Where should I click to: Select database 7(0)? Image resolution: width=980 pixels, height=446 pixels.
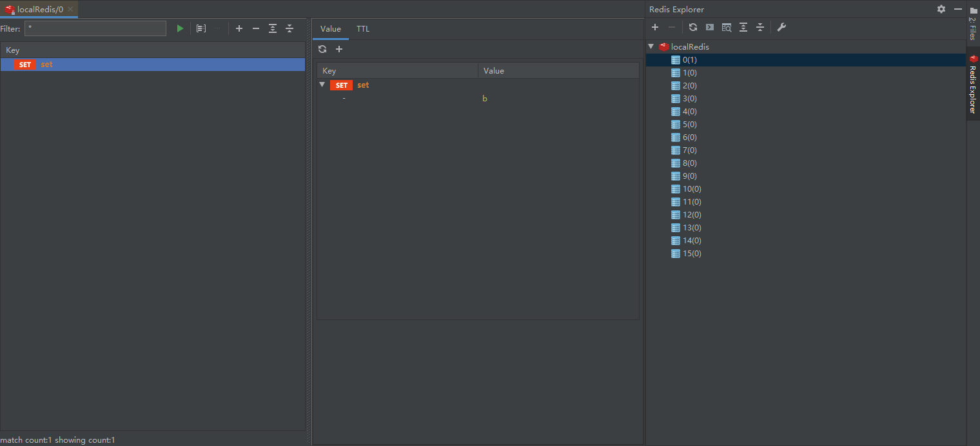point(689,150)
